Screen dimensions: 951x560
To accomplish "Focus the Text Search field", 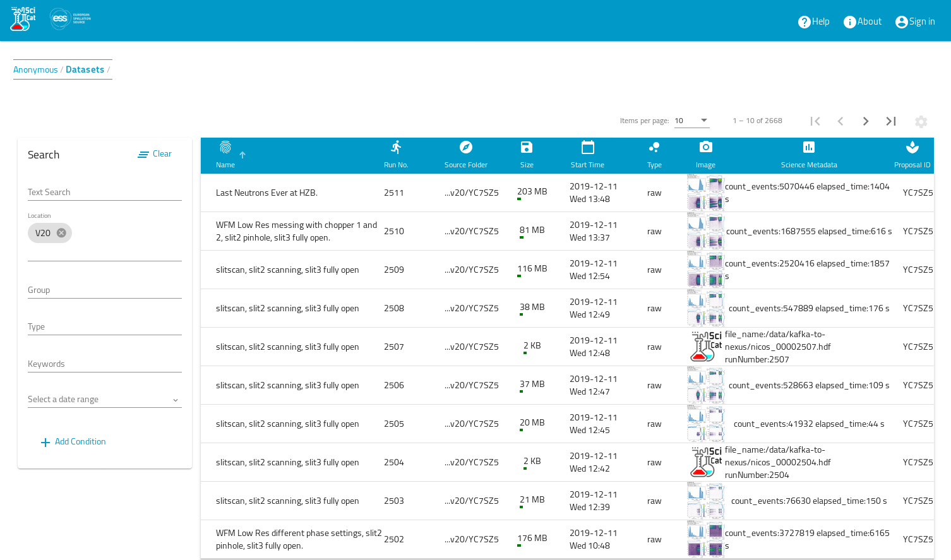I will coord(104,193).
